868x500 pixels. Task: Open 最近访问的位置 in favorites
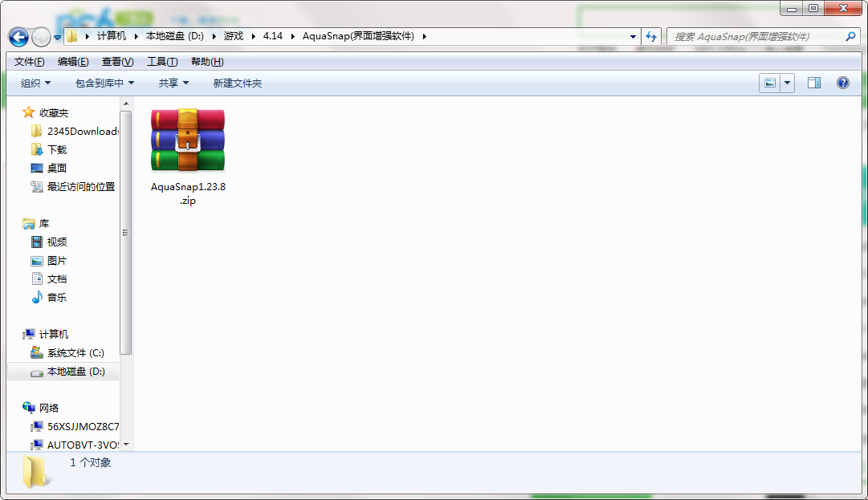tap(81, 187)
